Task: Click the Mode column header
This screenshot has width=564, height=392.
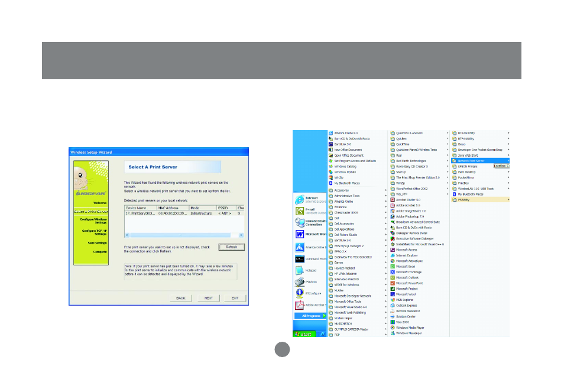Action: pyautogui.click(x=203, y=208)
